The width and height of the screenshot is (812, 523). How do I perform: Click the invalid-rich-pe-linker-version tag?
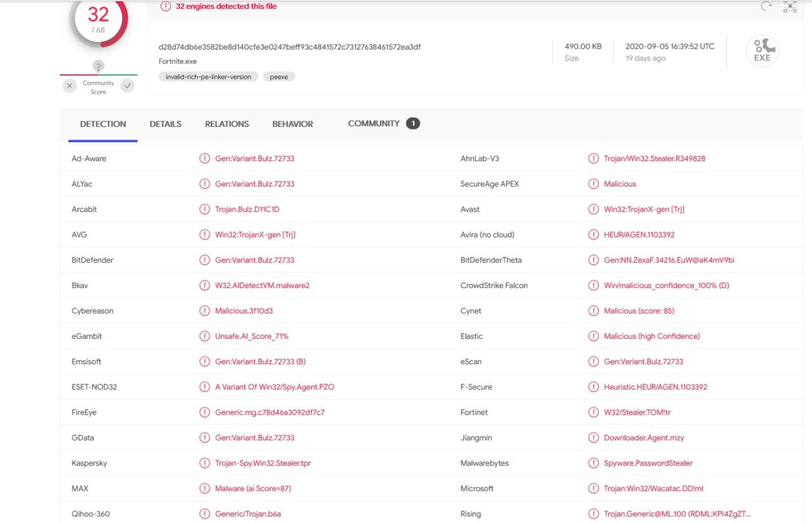(209, 77)
